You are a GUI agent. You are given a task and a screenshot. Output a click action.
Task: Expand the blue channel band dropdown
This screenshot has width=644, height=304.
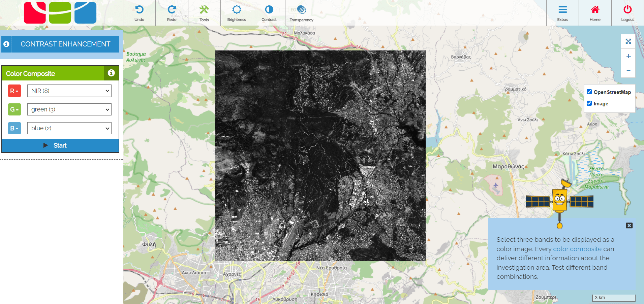click(69, 128)
